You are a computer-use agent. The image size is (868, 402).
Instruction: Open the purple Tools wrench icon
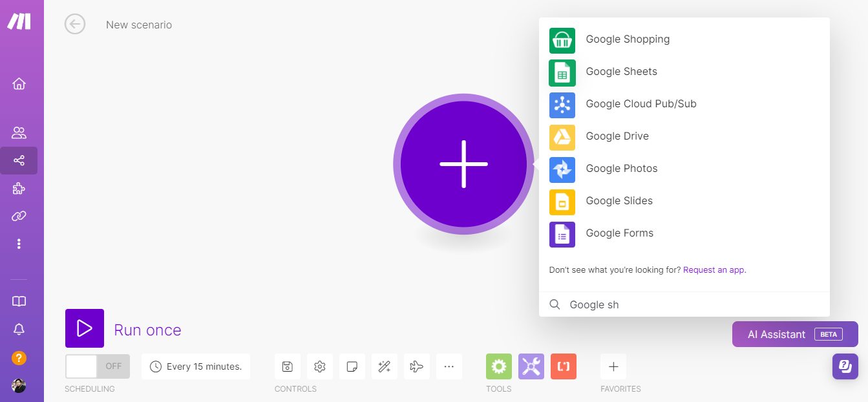[x=531, y=366]
